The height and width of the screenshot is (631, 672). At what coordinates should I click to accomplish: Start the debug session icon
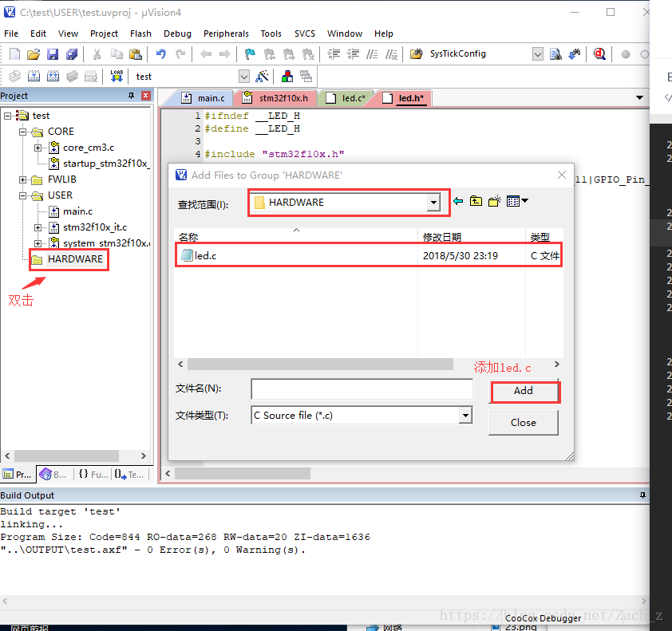(599, 54)
